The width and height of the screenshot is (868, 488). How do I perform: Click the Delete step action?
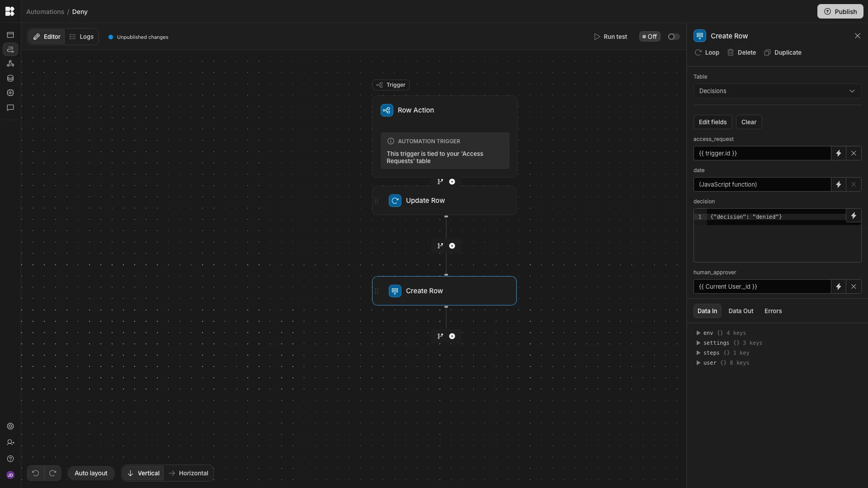click(x=741, y=52)
